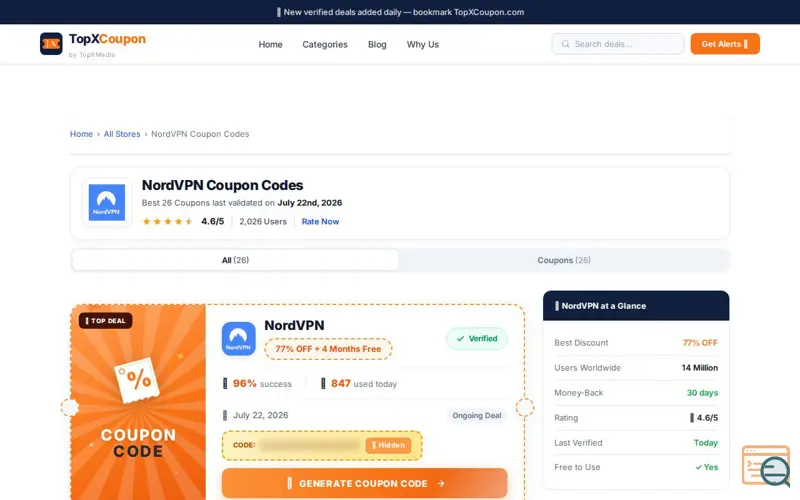Click the July 22, 2026 date in card

[x=260, y=415]
